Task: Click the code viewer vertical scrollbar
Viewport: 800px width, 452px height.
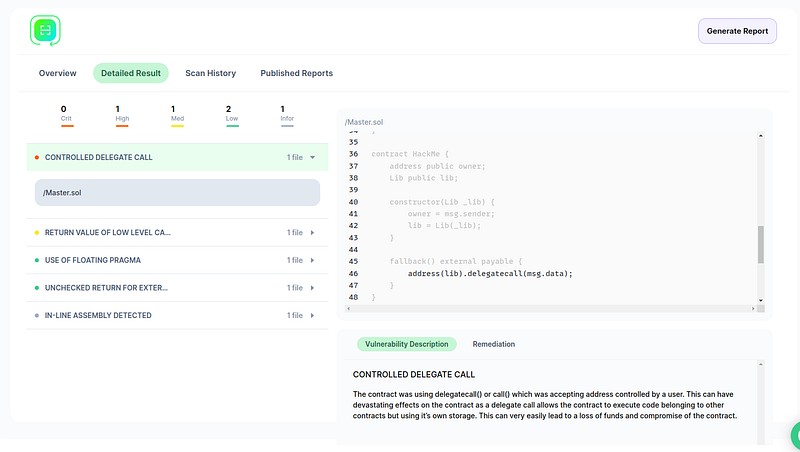Action: pos(760,244)
